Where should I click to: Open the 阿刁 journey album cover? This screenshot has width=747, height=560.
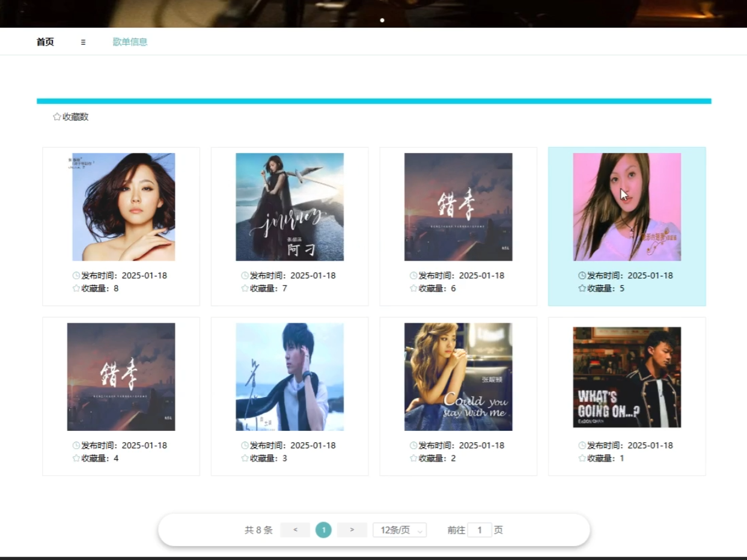pos(290,207)
